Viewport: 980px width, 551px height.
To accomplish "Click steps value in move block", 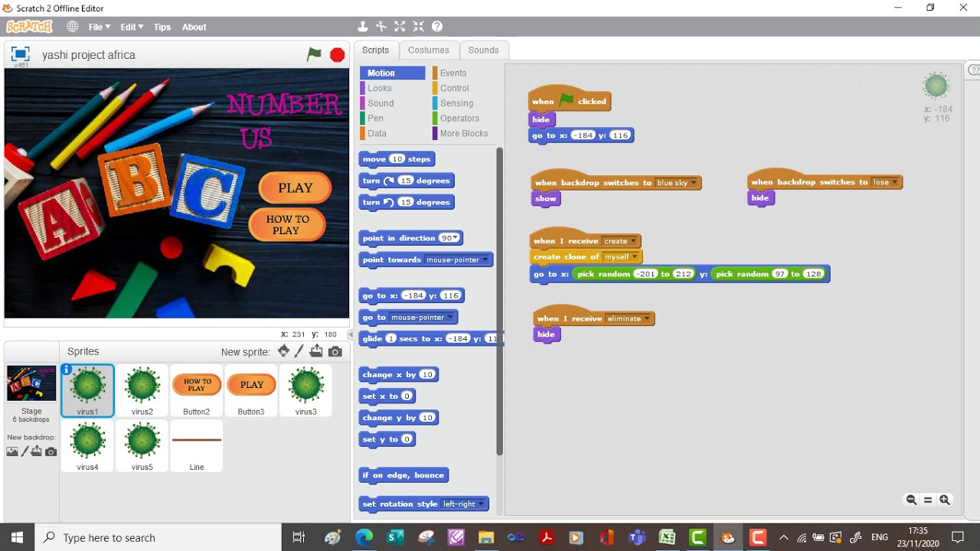I will click(397, 159).
